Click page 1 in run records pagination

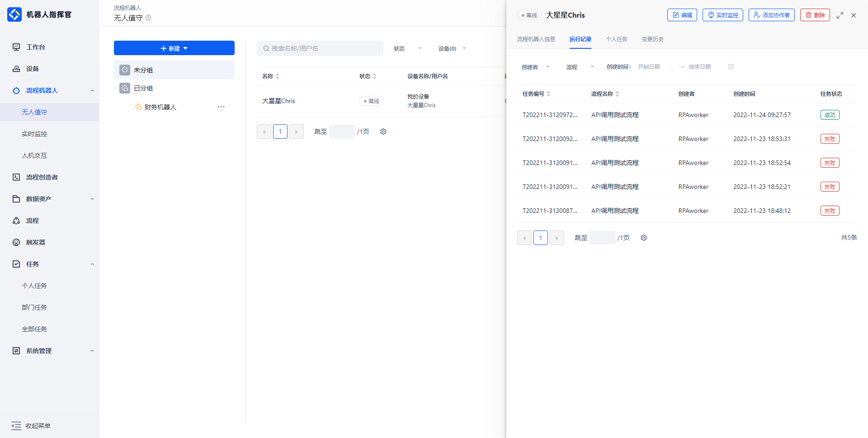(541, 238)
